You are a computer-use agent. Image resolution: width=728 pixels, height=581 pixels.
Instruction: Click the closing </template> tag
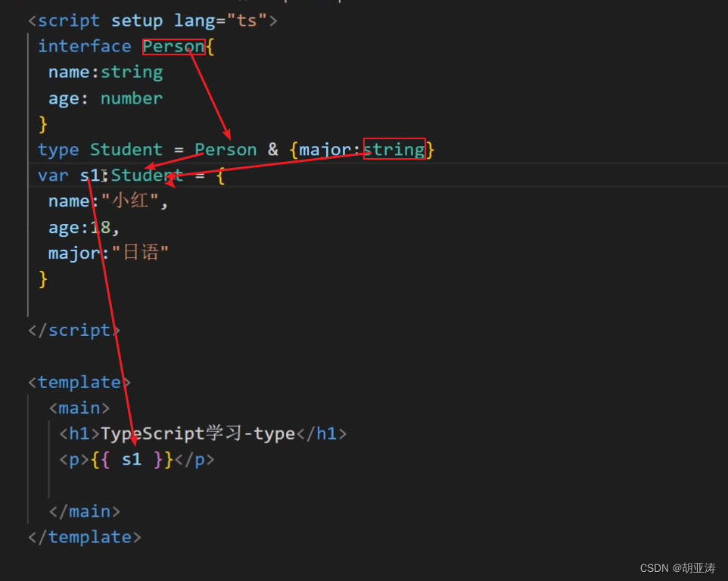(x=85, y=538)
